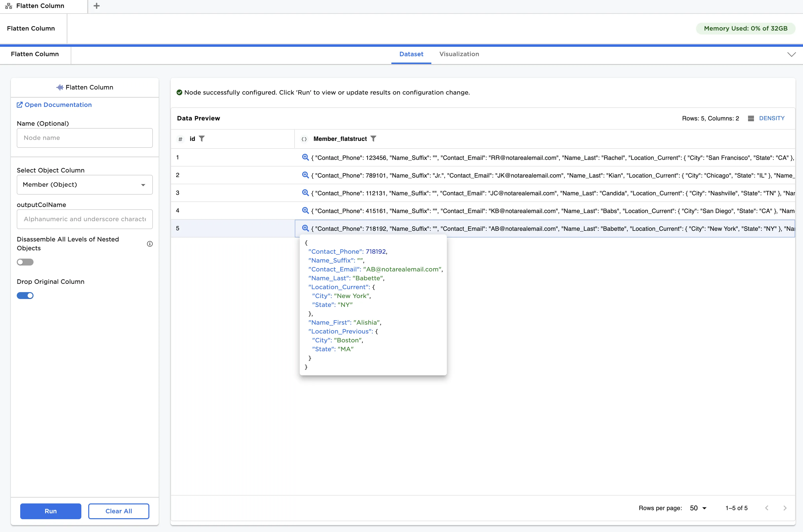Click "Name_Last": "Babette" in JSON popup
The height and width of the screenshot is (532, 803).
tap(346, 278)
